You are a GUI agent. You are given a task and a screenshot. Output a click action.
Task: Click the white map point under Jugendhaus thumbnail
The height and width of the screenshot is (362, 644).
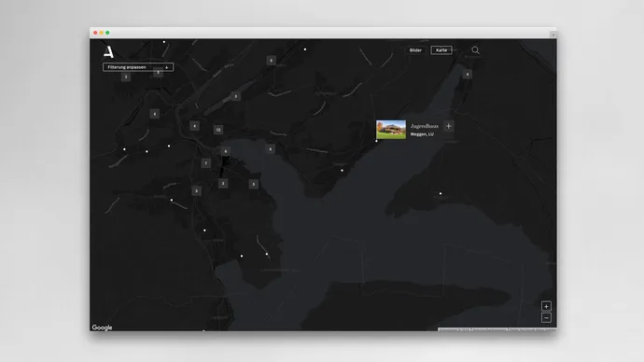click(x=377, y=141)
